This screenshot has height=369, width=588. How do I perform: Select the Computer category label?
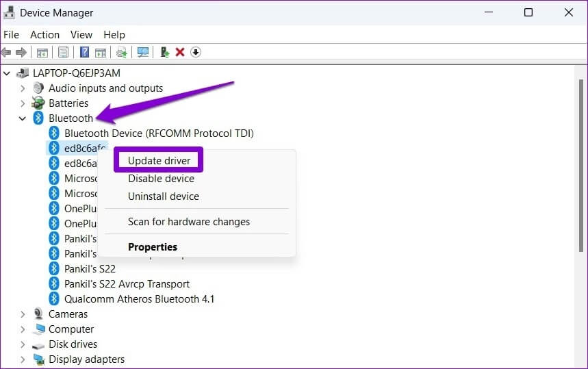point(71,329)
